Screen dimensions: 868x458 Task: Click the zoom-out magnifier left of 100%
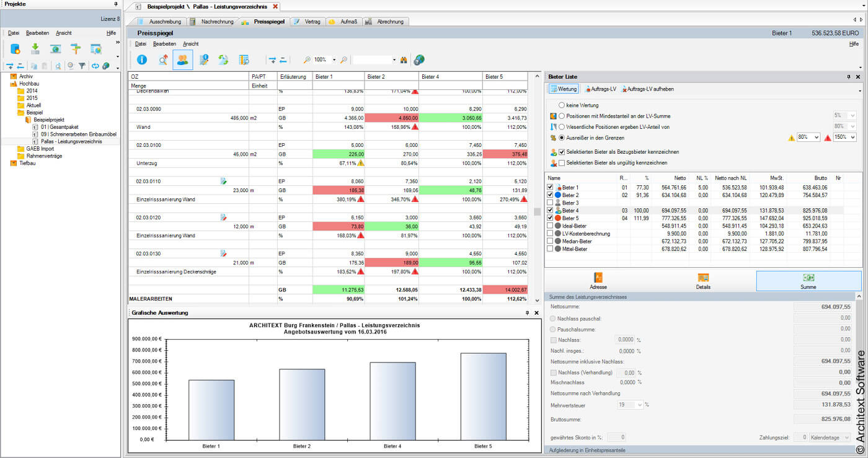306,60
